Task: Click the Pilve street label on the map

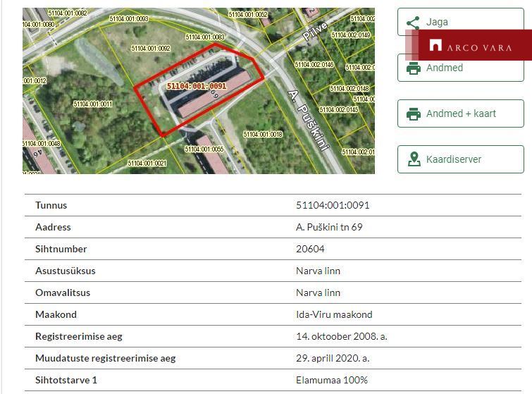Action: [x=315, y=31]
